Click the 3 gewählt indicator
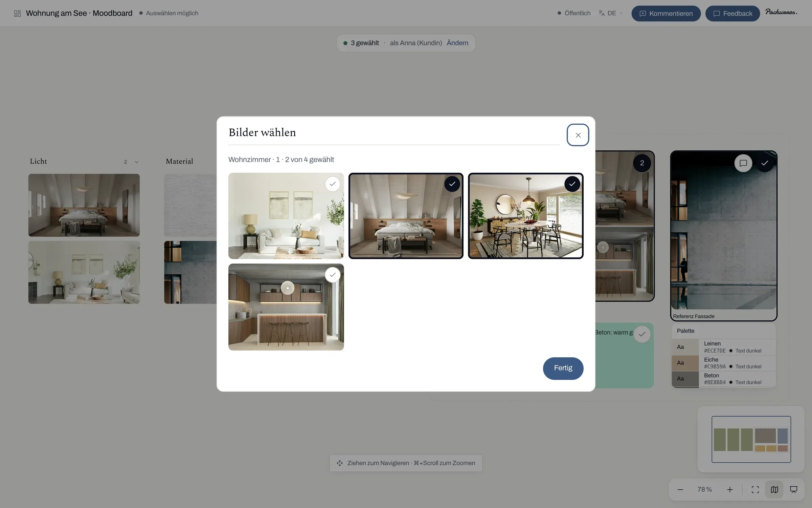Image resolution: width=812 pixels, height=508 pixels. (x=361, y=43)
